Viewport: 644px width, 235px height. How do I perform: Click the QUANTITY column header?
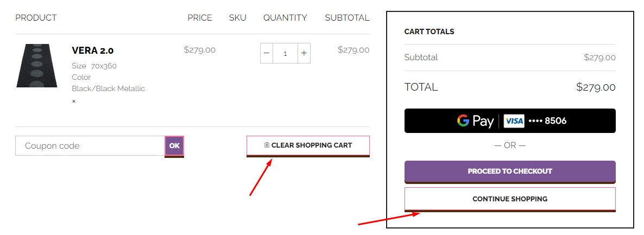(285, 18)
